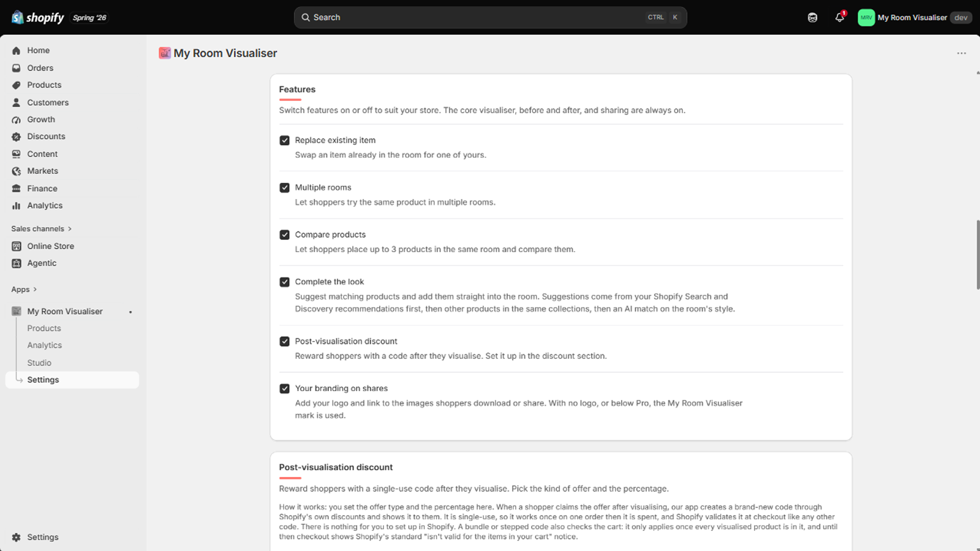Go to Discounts in the sidebar

point(46,137)
